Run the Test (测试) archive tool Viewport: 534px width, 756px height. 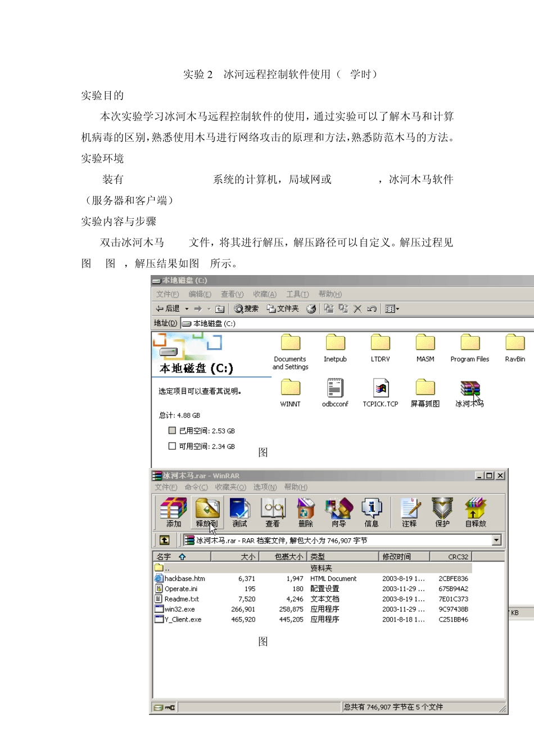click(x=240, y=512)
